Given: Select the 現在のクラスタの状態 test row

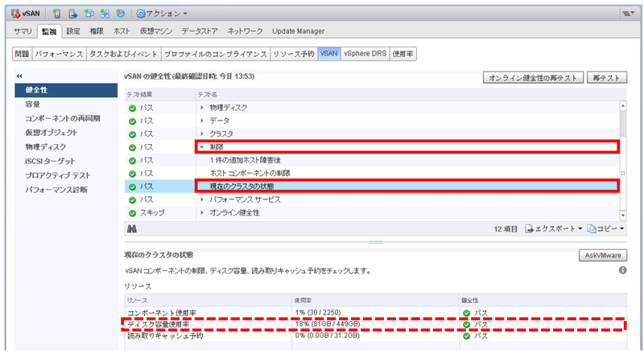Looking at the screenshot, I should (x=372, y=187).
